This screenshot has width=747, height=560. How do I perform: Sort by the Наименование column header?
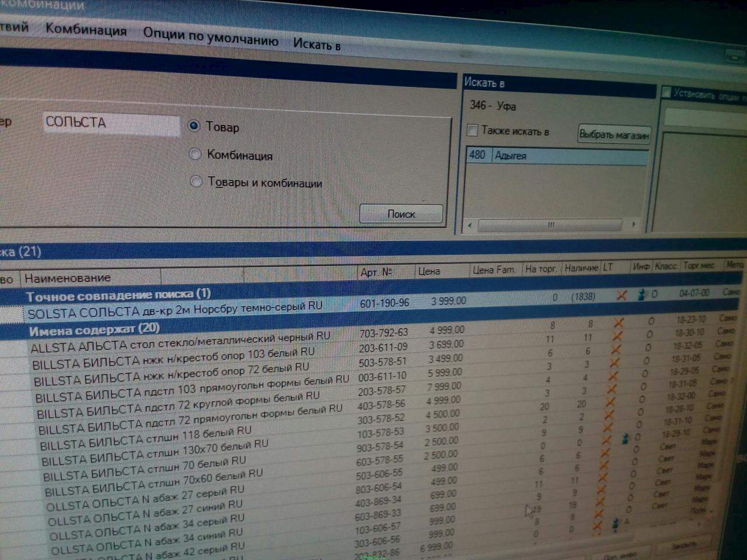pyautogui.click(x=67, y=278)
